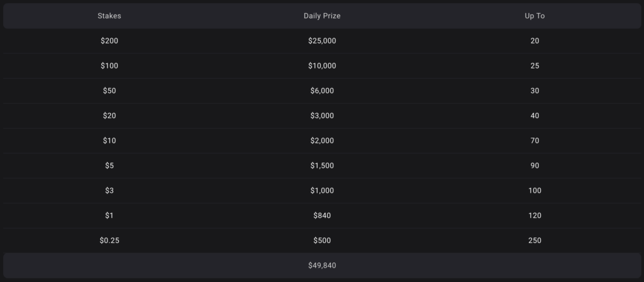This screenshot has width=644, height=282.
Task: Select the $50 stakes cell
Action: point(109,91)
